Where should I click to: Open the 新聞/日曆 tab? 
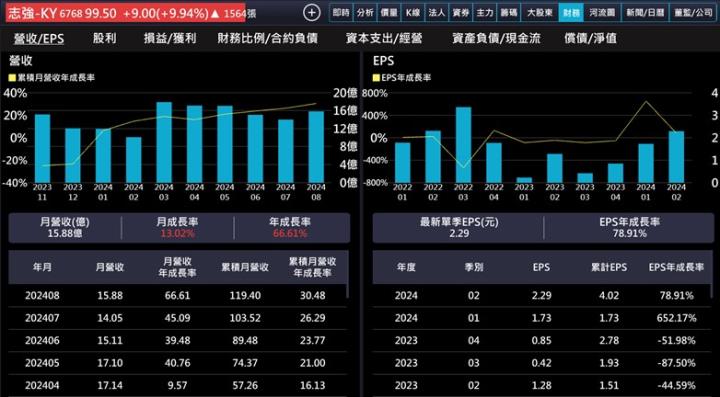point(644,13)
